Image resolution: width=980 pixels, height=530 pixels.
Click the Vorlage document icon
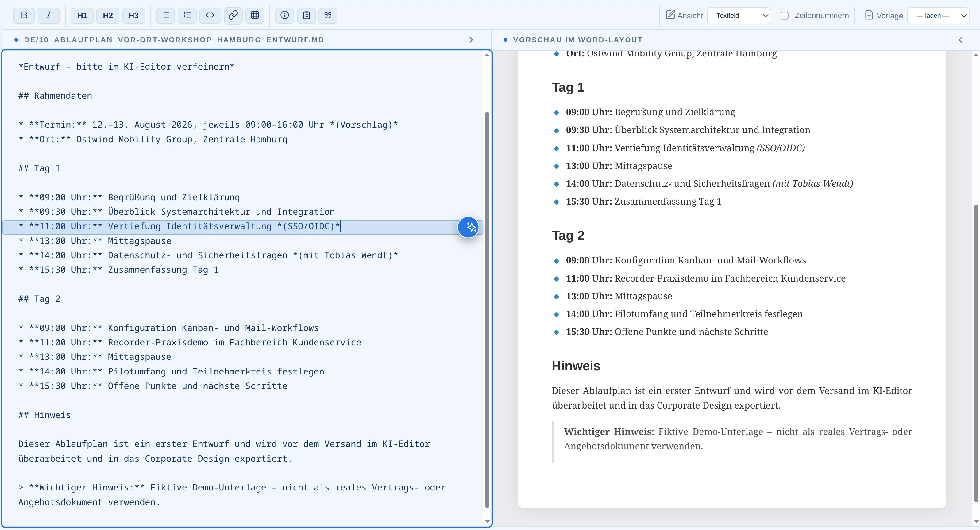[x=869, y=15]
